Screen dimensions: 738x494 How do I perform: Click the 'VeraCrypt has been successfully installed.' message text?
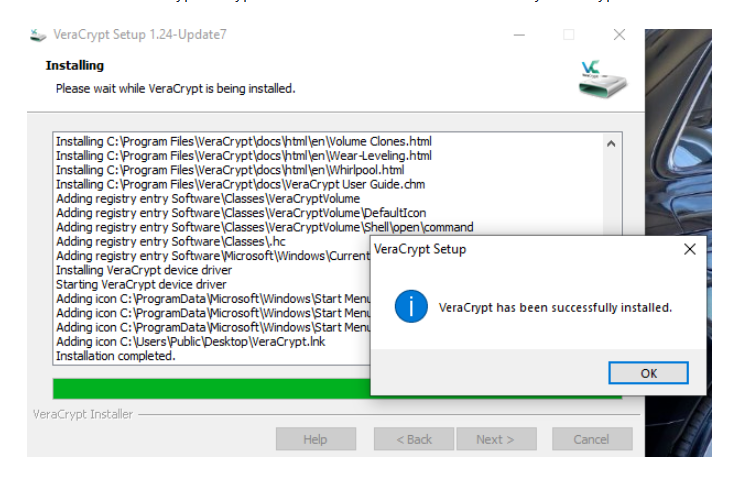pyautogui.click(x=555, y=308)
